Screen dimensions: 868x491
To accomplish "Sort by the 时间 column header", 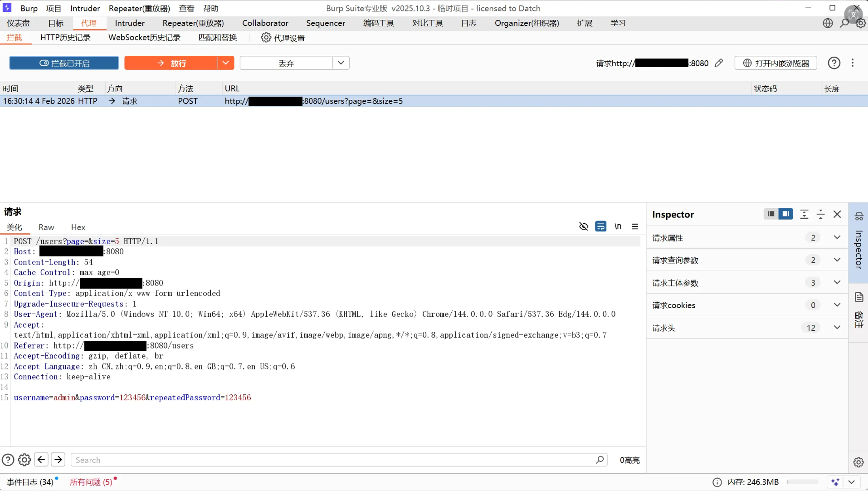I will point(38,88).
